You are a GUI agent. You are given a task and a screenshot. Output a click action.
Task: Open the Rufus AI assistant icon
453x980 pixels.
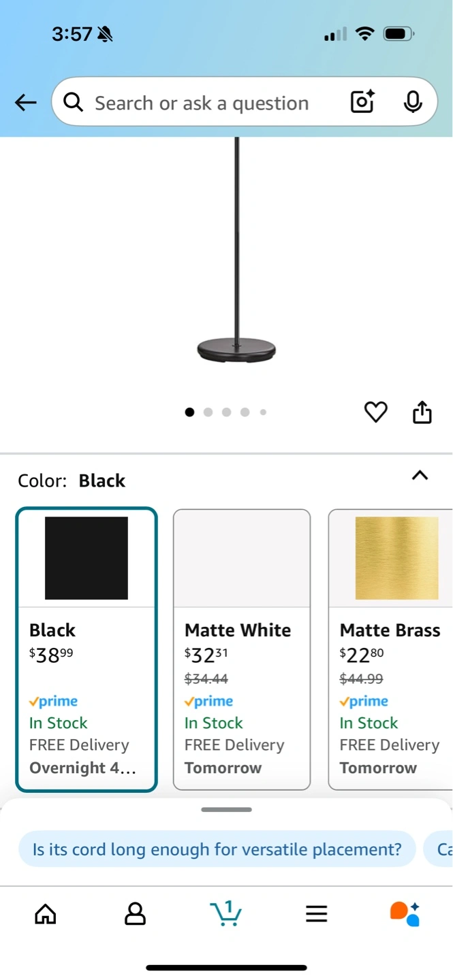(x=405, y=913)
